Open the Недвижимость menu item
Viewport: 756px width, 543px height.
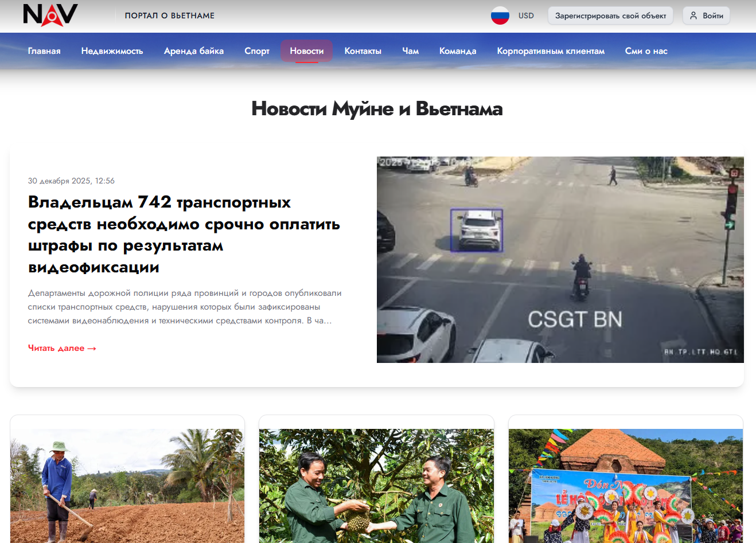(112, 51)
